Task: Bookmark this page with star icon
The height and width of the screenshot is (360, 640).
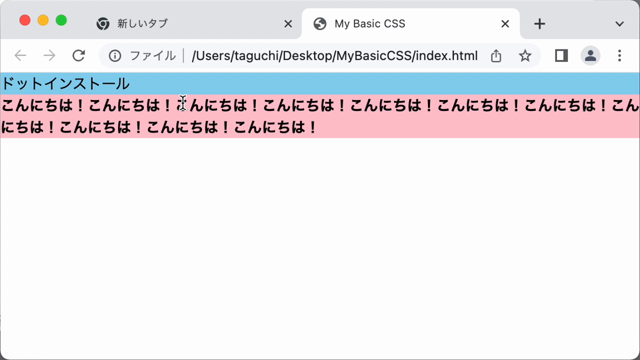Action: click(525, 56)
